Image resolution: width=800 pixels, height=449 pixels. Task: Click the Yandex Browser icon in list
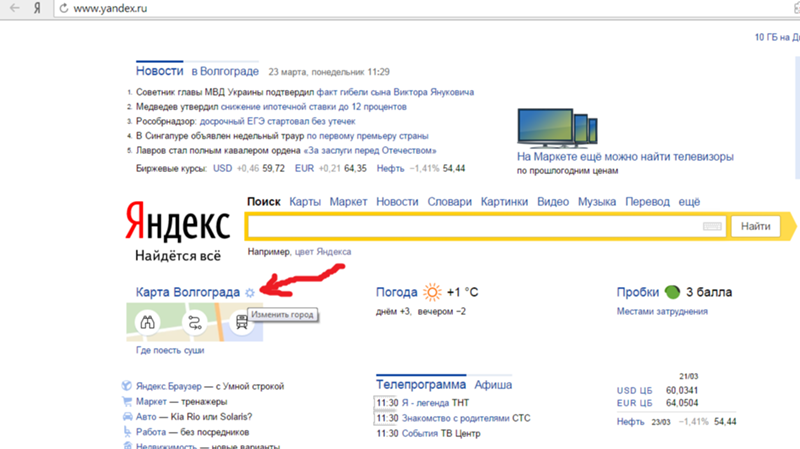pyautogui.click(x=127, y=386)
